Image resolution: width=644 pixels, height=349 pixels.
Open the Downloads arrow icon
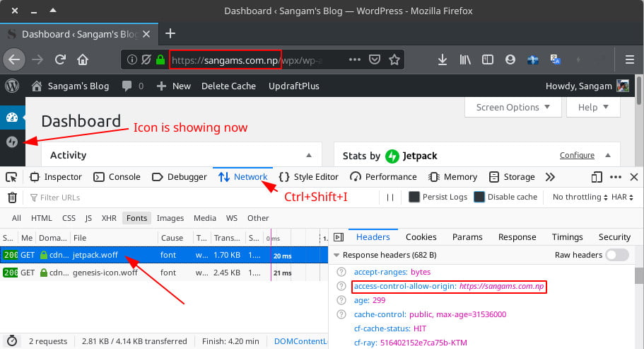click(443, 60)
